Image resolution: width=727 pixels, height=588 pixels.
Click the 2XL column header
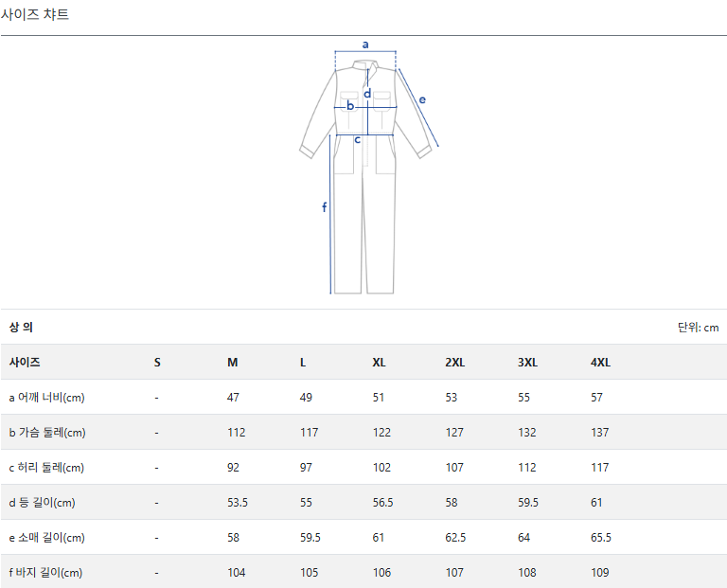click(x=454, y=363)
